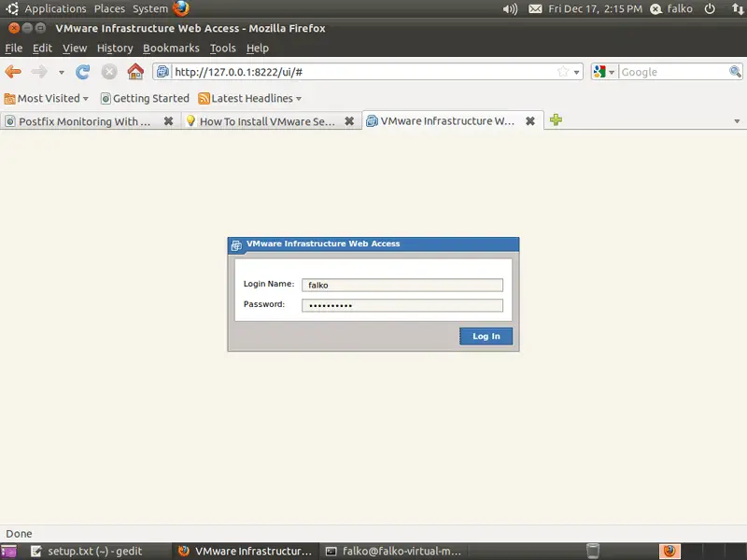The width and height of the screenshot is (747, 560).
Task: Open the Bookmarks menu
Action: 171,49
